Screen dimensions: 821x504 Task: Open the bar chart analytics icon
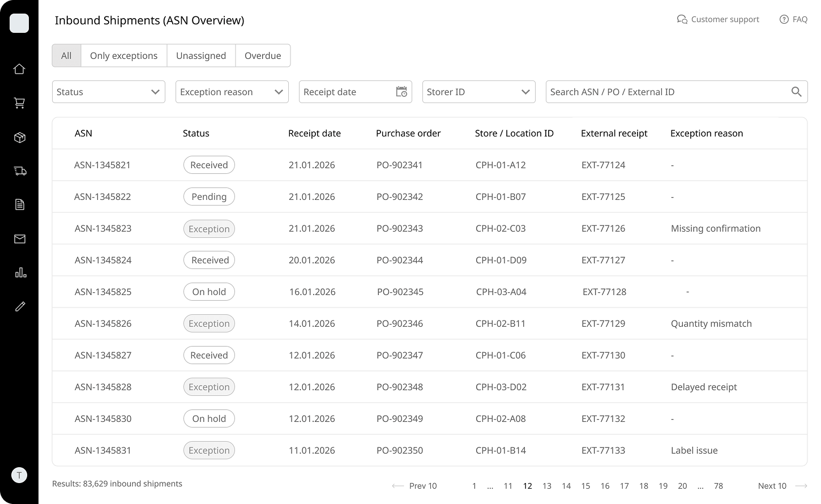(19, 273)
